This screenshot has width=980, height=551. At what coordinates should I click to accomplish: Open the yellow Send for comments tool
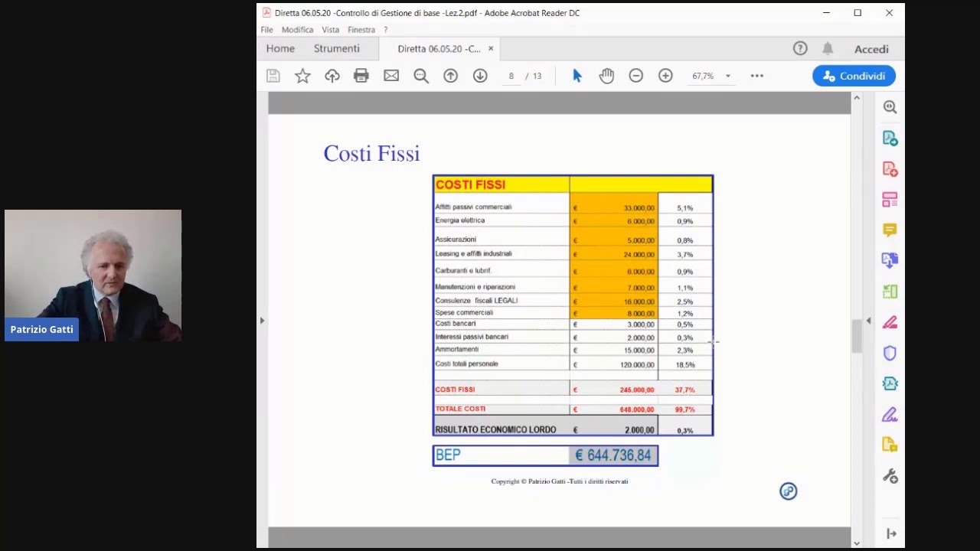[x=890, y=445]
